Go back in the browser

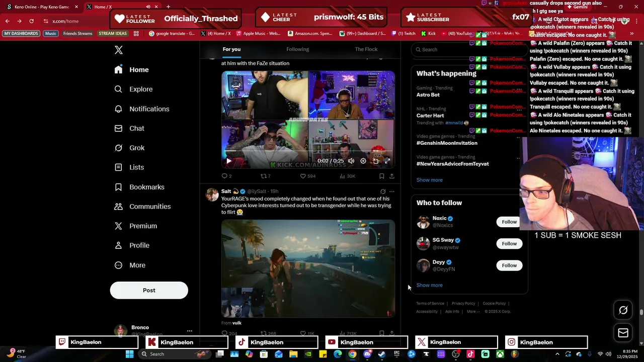[x=7, y=21]
